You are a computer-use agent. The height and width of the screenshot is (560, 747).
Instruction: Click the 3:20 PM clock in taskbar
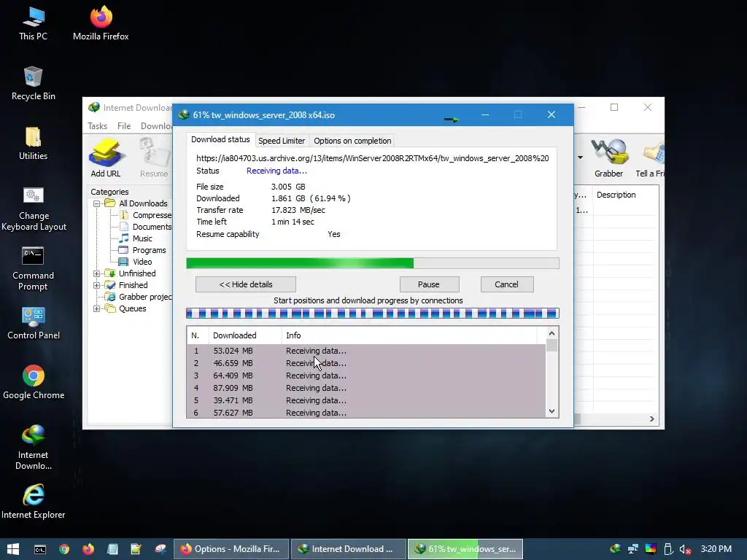coord(716,549)
